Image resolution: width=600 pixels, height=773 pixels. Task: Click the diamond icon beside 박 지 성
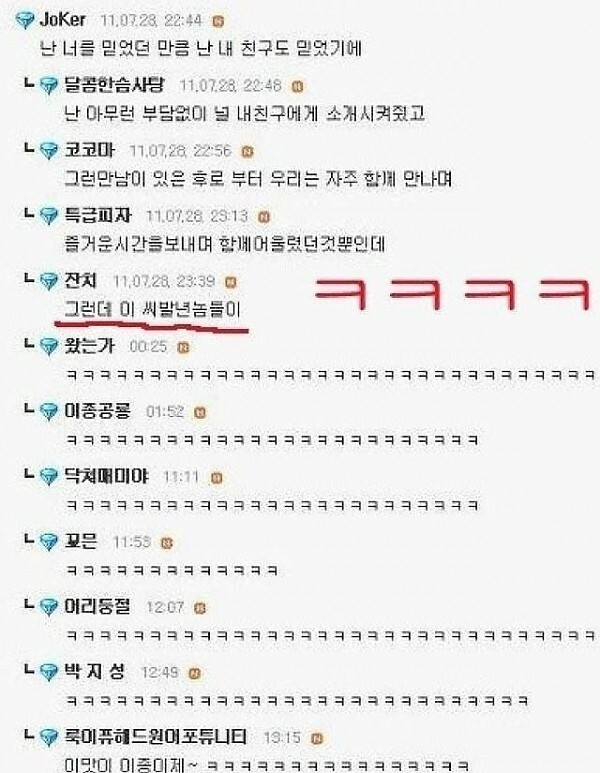[49, 672]
